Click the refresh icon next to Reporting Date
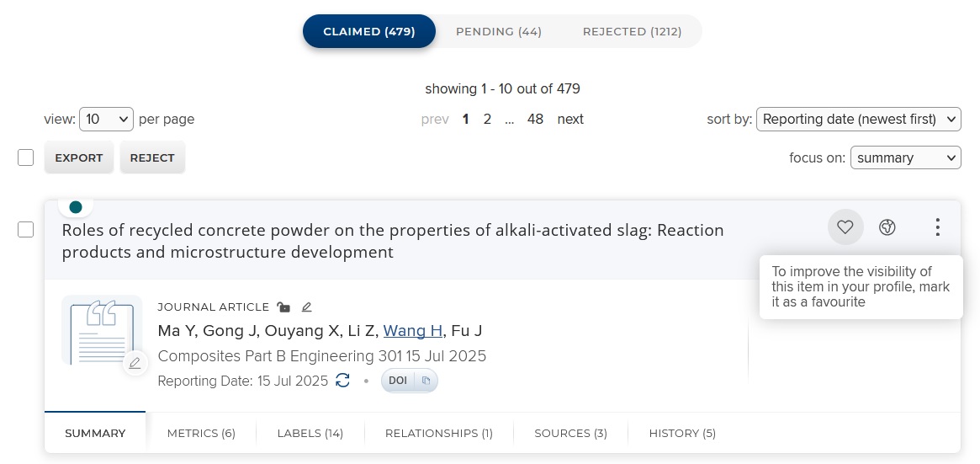Viewport: 980px width, 464px height. point(342,380)
